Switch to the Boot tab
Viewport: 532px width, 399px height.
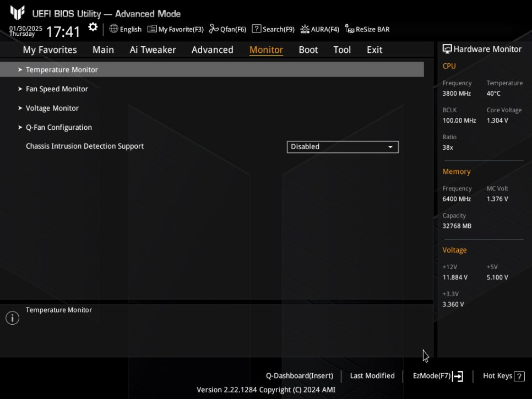coord(308,50)
